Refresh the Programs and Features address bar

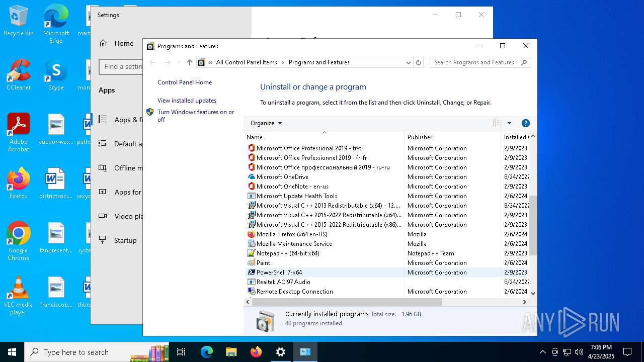[x=419, y=62]
